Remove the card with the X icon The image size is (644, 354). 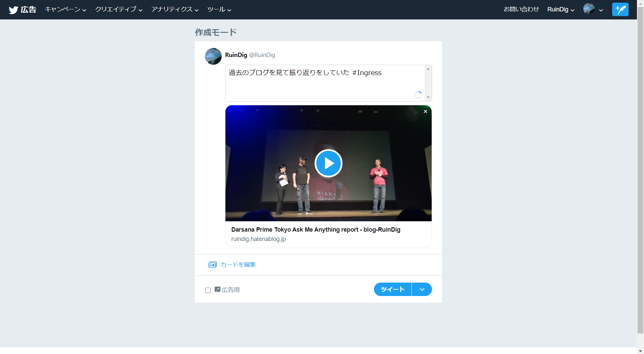click(x=425, y=111)
